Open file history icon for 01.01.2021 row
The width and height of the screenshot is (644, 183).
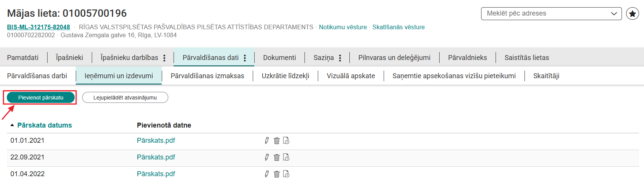286,140
